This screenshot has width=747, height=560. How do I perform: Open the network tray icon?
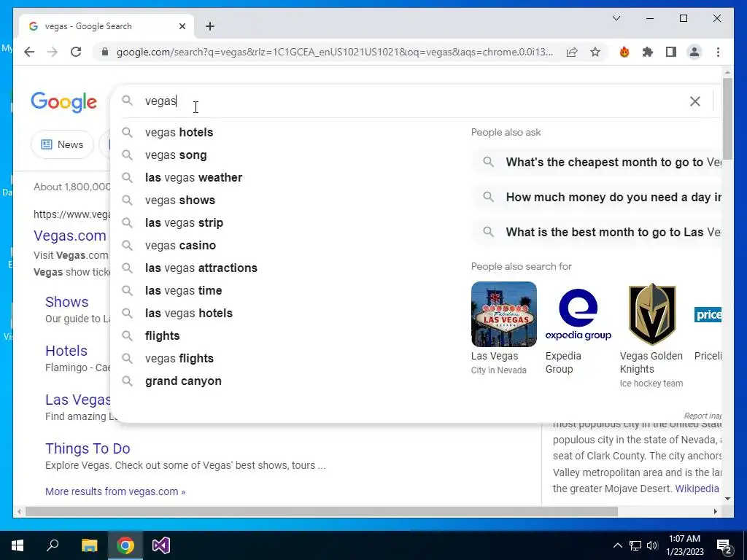point(635,545)
